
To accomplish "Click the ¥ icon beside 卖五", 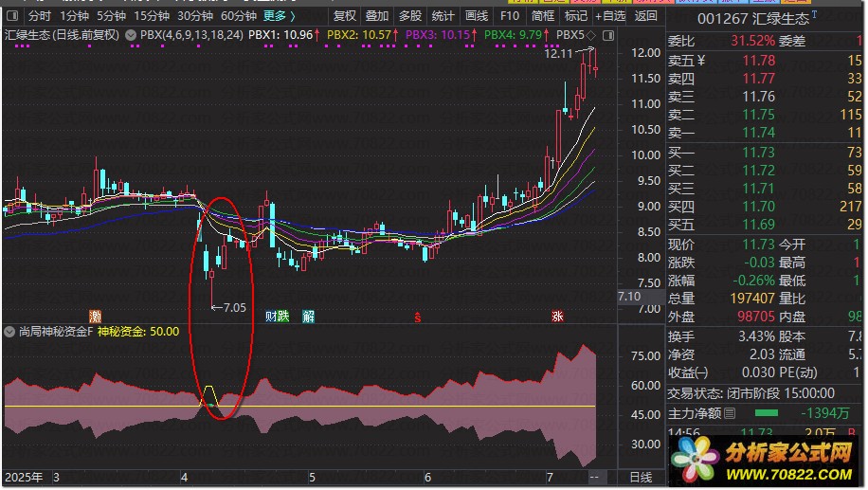I will (701, 61).
